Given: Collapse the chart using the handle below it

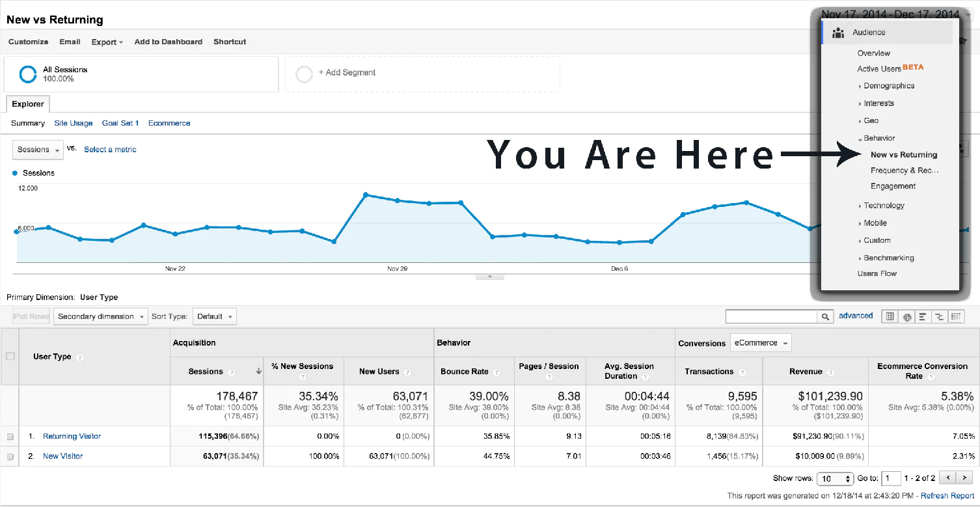Looking at the screenshot, I should pos(490,277).
